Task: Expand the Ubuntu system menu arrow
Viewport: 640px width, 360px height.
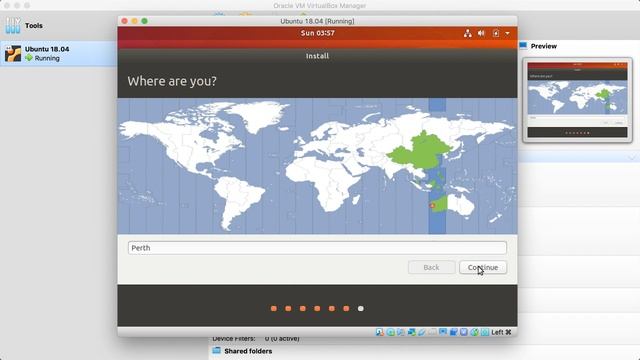Action: (x=507, y=33)
